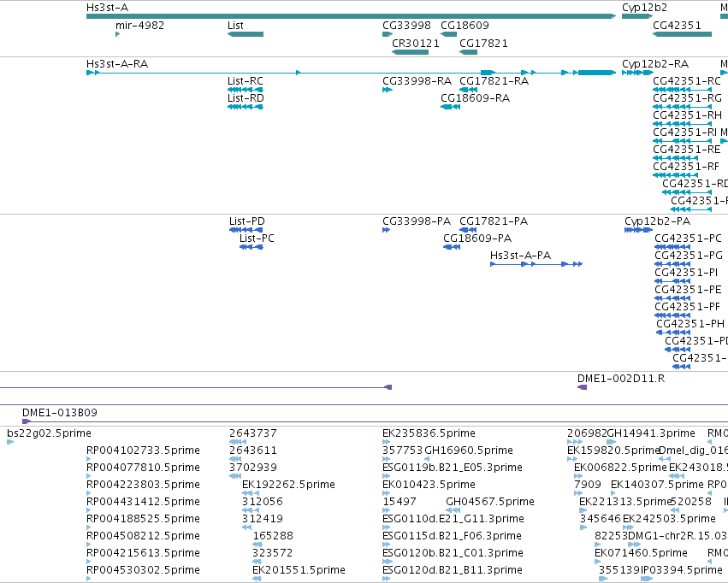This screenshot has height=583, width=728.
Task: Select the DME1-002D11.R clone feature
Action: (583, 387)
